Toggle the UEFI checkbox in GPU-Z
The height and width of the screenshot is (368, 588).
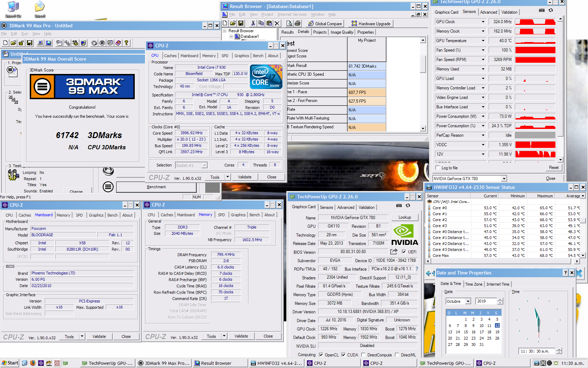point(404,252)
